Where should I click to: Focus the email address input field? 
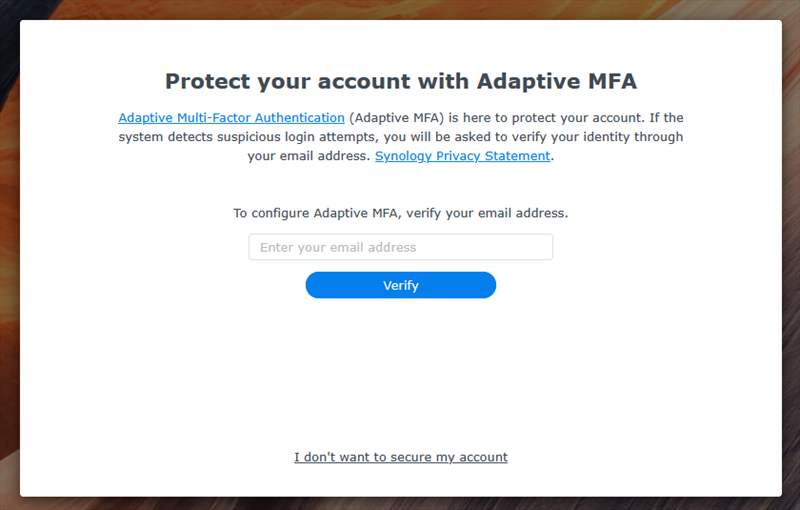(401, 247)
